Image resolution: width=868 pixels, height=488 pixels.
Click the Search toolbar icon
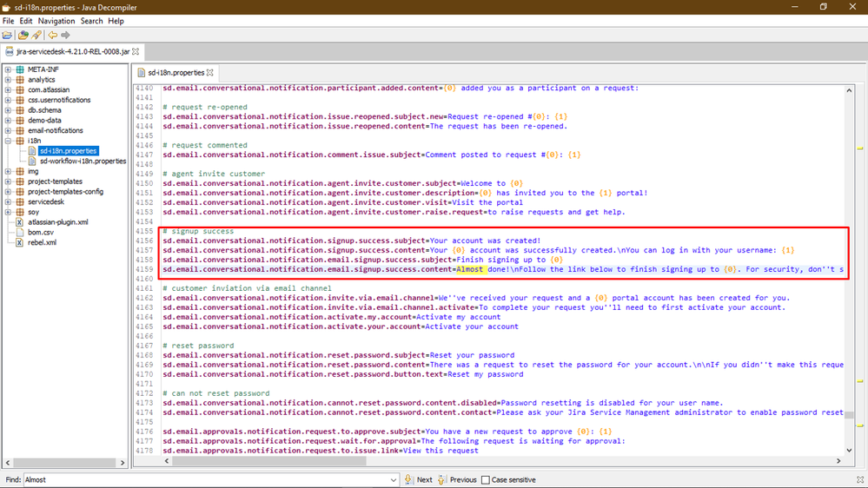(x=36, y=36)
